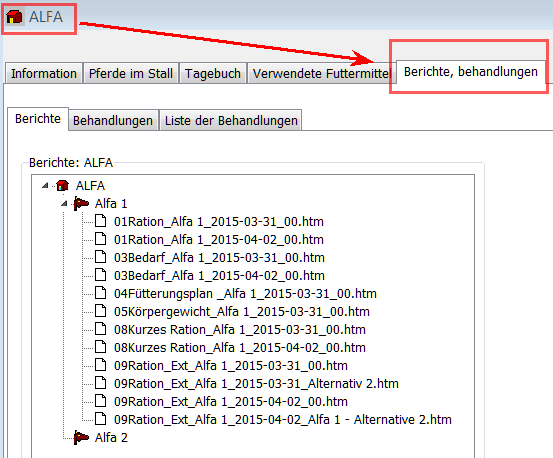Click the ALFA stable title text
553x458 pixels.
46,17
